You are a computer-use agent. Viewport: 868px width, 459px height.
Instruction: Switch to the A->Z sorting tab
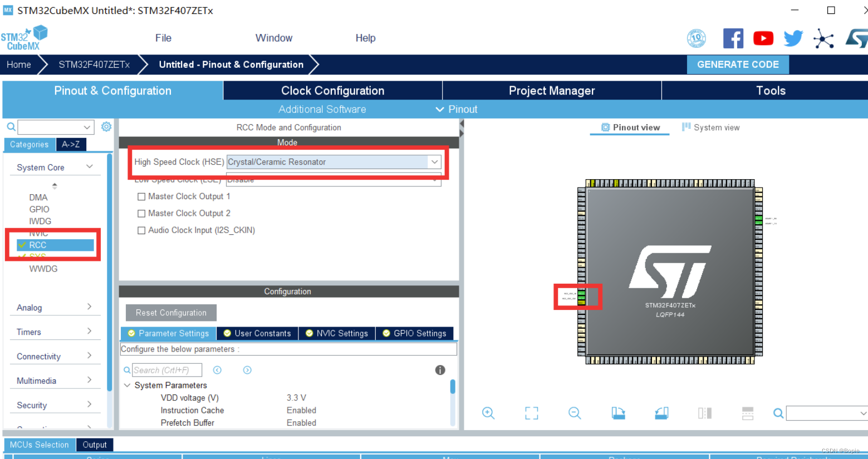[71, 145]
